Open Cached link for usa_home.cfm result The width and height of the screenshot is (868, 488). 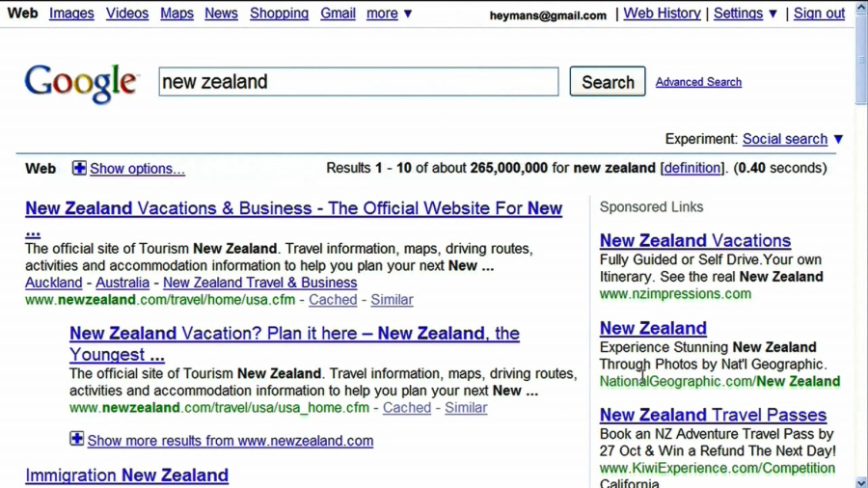(407, 408)
